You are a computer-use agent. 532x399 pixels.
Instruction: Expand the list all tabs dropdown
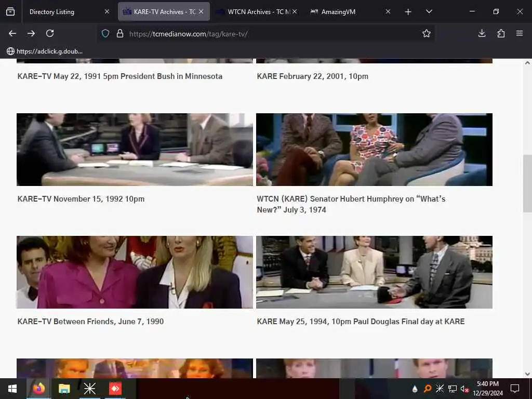[429, 11]
